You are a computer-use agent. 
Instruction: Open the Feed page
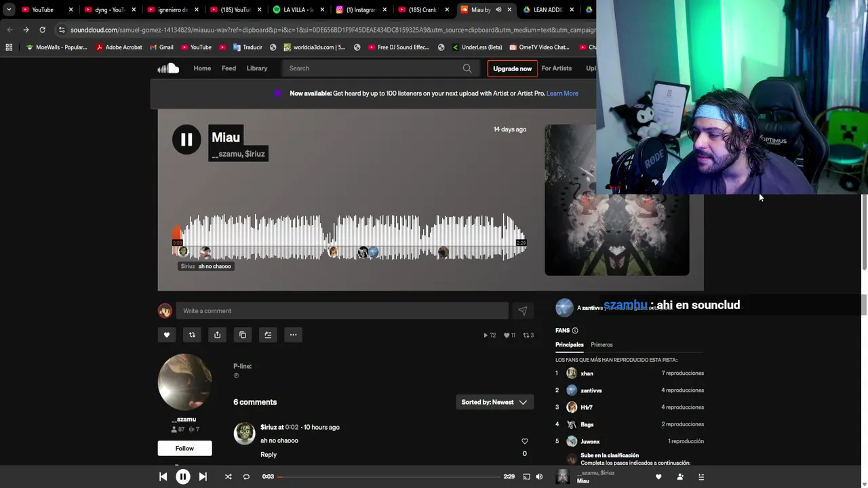[x=229, y=68]
